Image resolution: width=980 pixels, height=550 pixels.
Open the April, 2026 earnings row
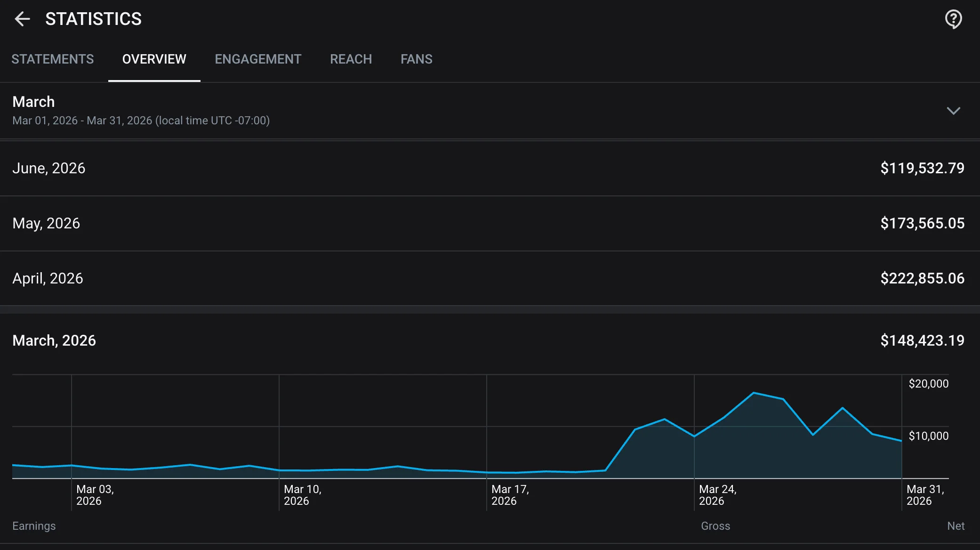(490, 278)
